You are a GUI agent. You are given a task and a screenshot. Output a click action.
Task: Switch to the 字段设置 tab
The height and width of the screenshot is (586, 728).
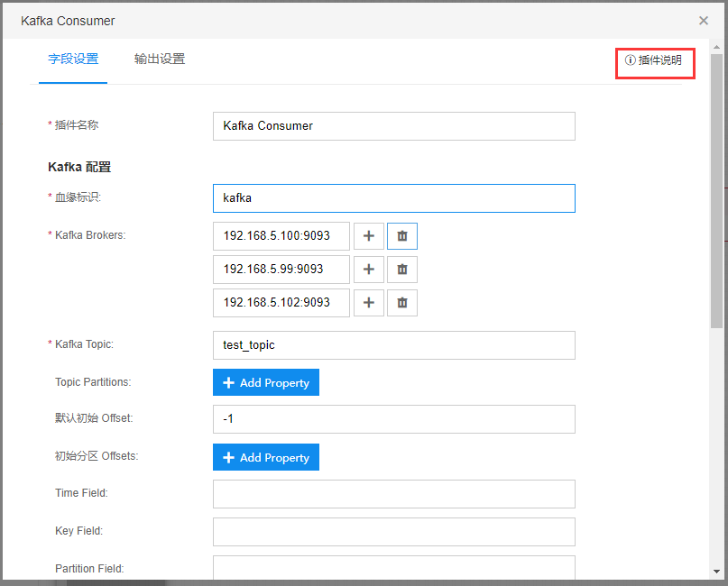[73, 60]
